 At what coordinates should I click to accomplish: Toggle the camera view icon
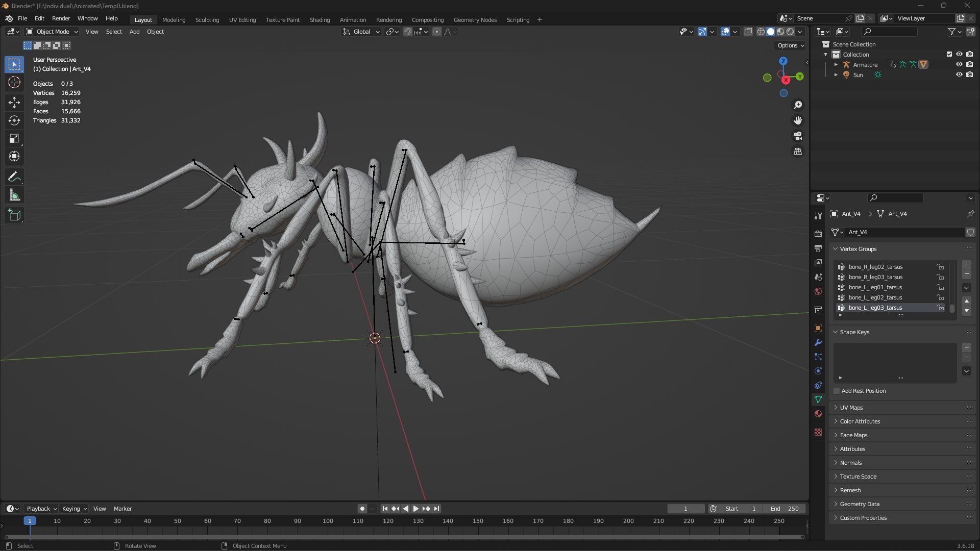[x=797, y=136]
